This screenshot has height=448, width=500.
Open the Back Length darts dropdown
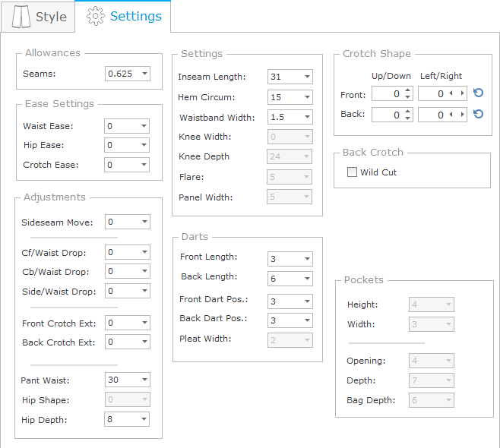pyautogui.click(x=307, y=279)
